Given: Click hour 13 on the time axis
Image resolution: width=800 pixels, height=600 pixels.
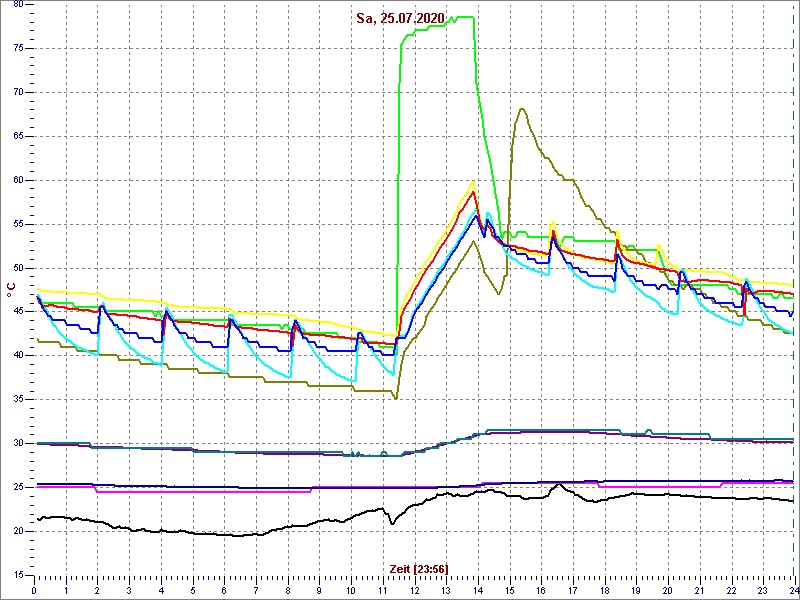Looking at the screenshot, I should point(445,590).
